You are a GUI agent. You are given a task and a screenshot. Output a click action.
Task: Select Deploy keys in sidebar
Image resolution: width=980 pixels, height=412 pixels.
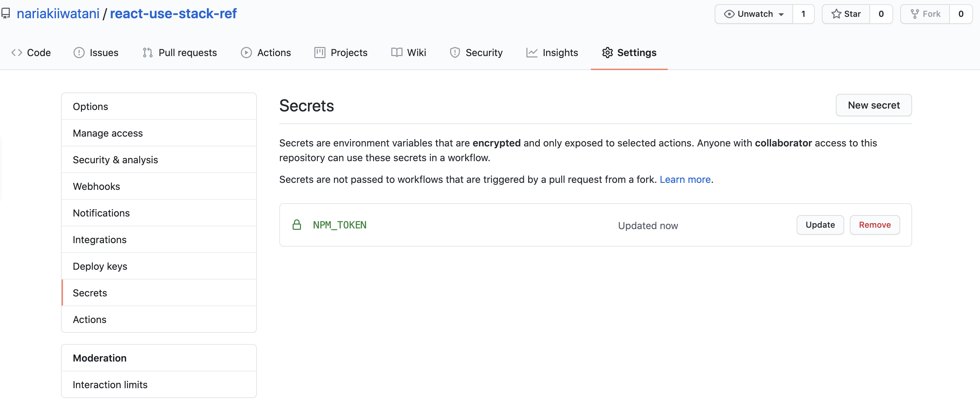coord(100,266)
